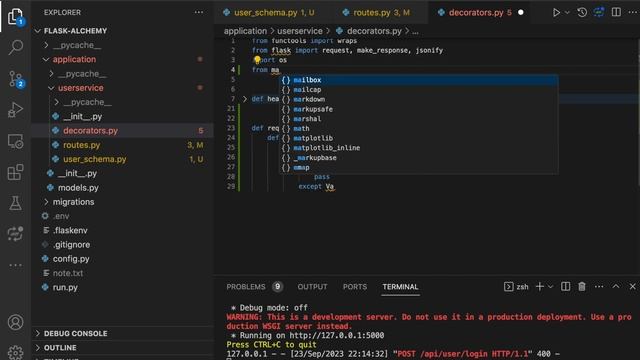Open models.py in the explorer

point(122,188)
